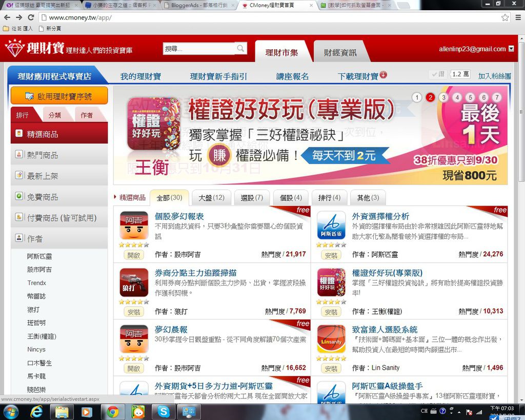525x420 pixels.
Task: Open 加入粉絲團 link
Action: pyautogui.click(x=495, y=76)
